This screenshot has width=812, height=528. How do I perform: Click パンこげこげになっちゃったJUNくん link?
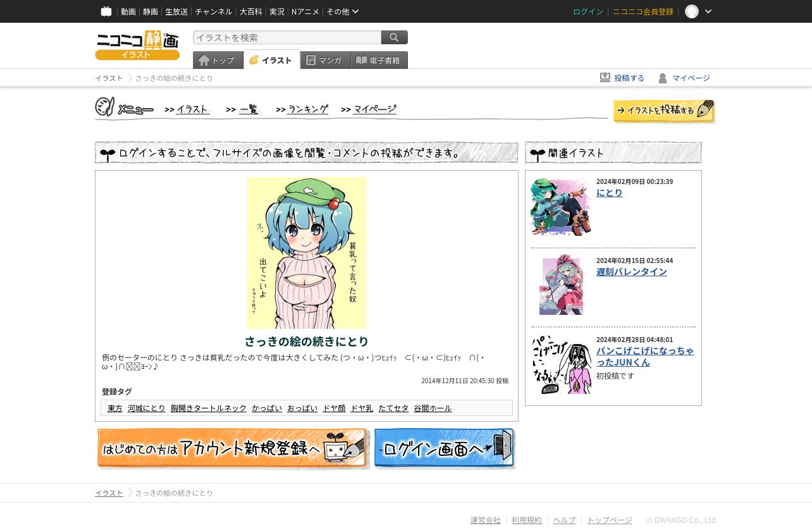point(645,356)
